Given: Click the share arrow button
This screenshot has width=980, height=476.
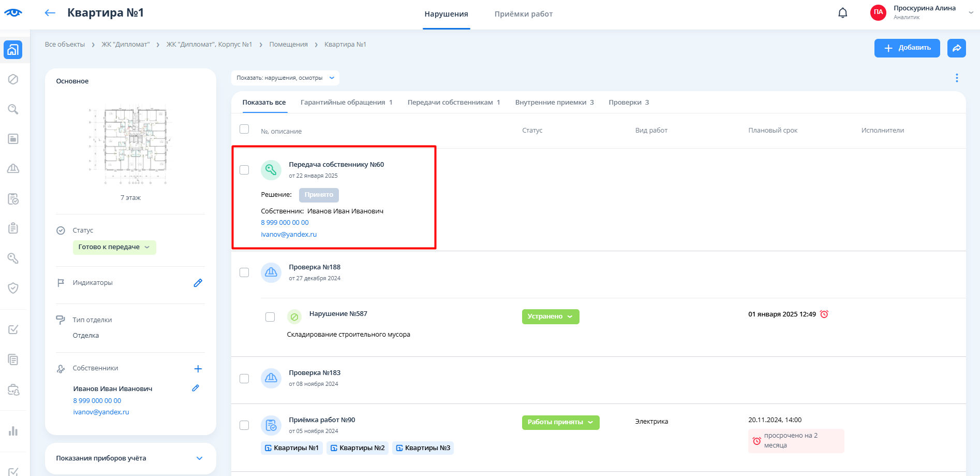Looking at the screenshot, I should pos(956,48).
